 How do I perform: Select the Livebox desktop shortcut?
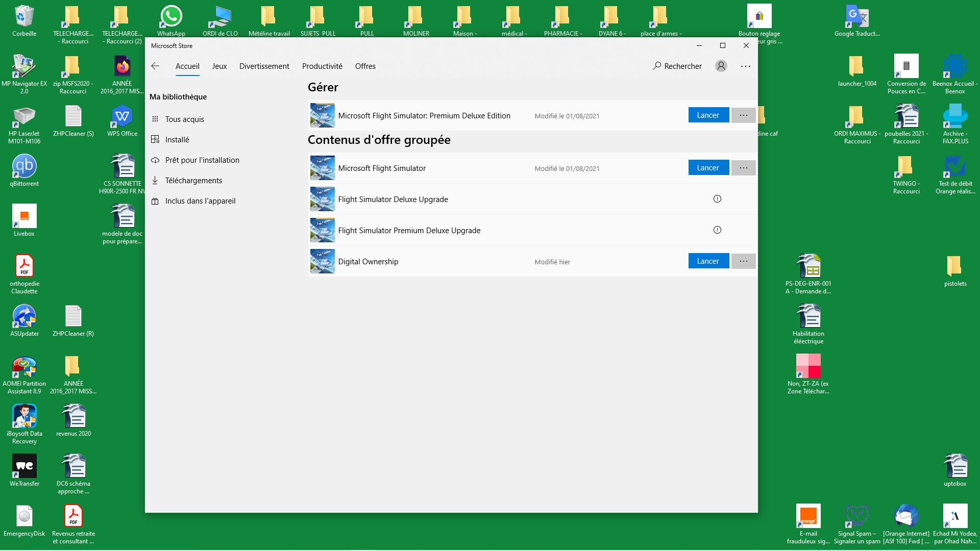[x=24, y=221]
